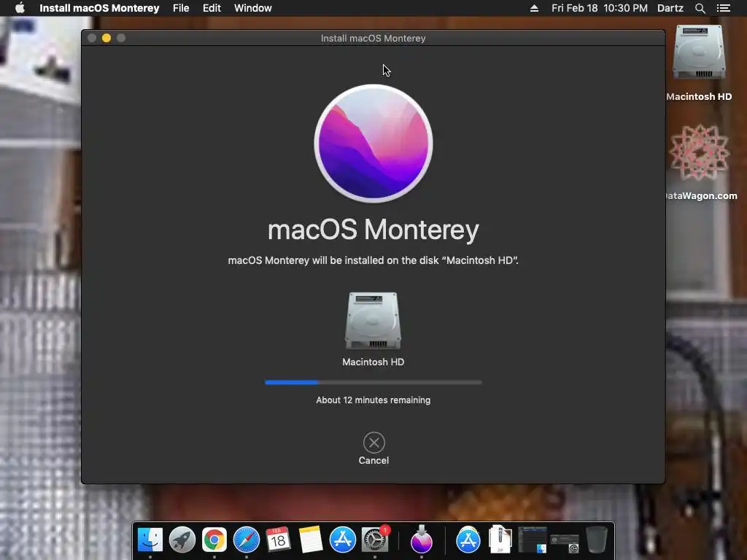
Task: Open the Install macOS Monterey app menu
Action: coord(99,8)
